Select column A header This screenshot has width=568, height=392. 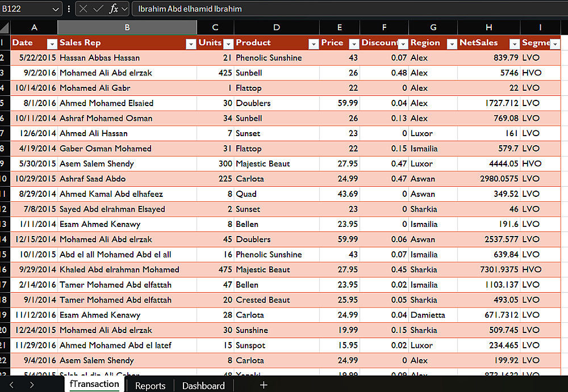point(34,27)
